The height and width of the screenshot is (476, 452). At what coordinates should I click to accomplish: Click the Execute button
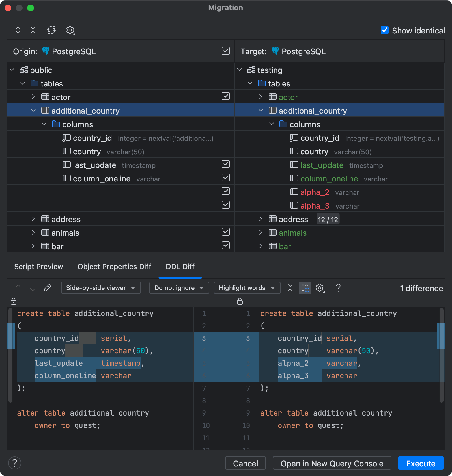[421, 464]
